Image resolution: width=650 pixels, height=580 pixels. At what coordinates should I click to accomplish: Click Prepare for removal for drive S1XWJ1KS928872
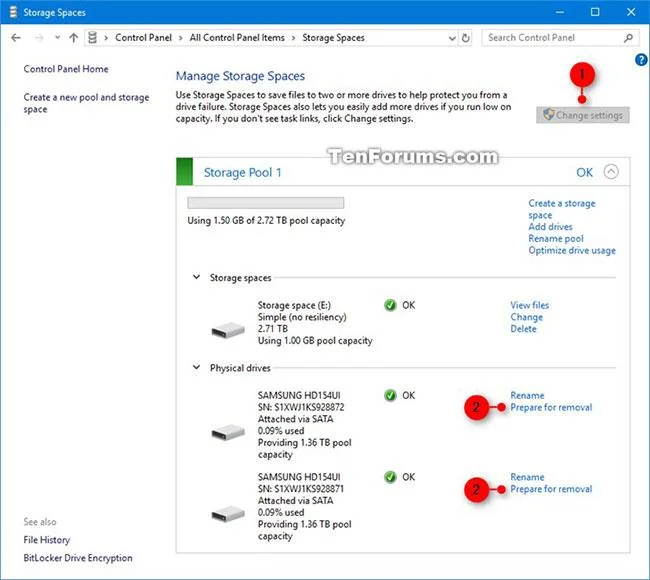pos(551,408)
